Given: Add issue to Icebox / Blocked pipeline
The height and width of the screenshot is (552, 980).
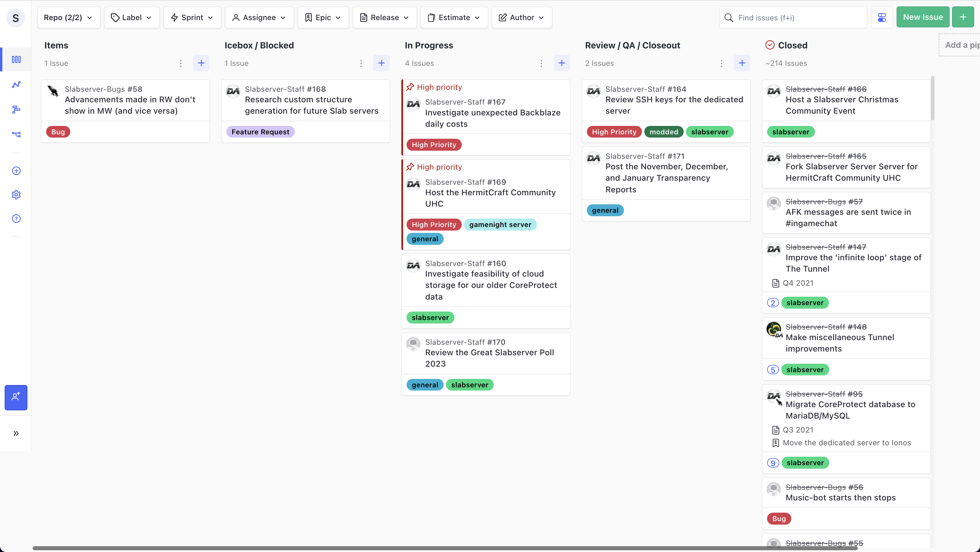Looking at the screenshot, I should (381, 63).
